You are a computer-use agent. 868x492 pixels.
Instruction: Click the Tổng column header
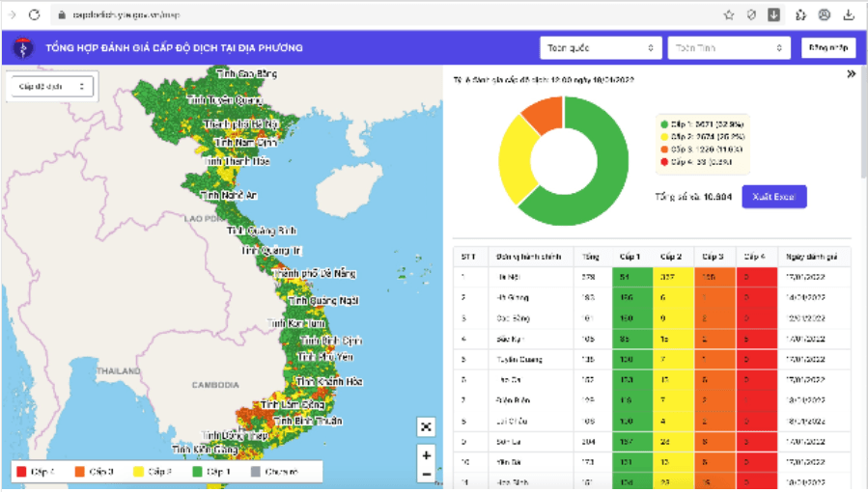point(590,257)
